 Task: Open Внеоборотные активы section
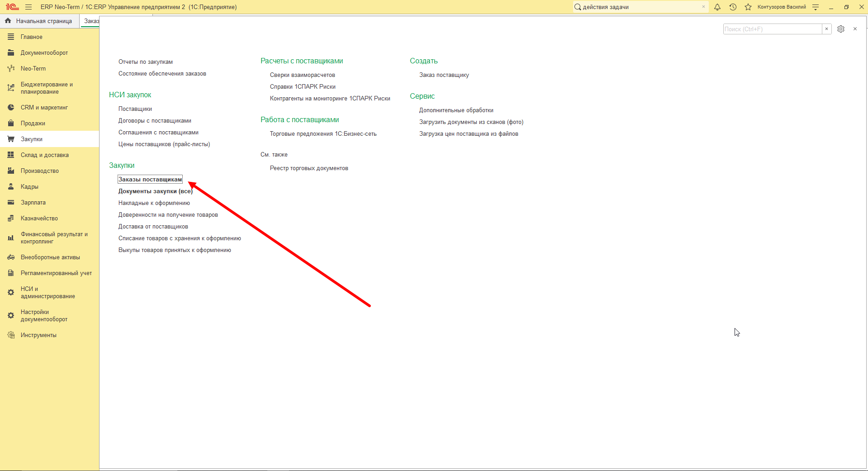[x=49, y=257]
